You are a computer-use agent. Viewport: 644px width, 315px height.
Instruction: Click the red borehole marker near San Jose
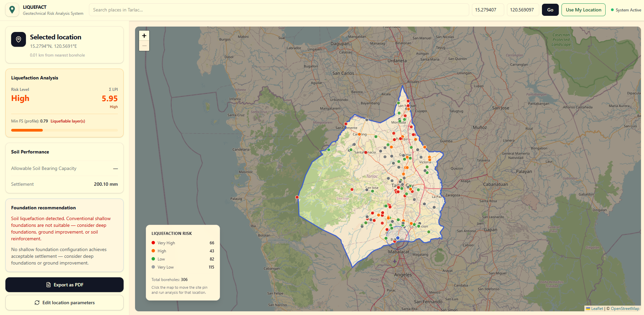point(352,189)
